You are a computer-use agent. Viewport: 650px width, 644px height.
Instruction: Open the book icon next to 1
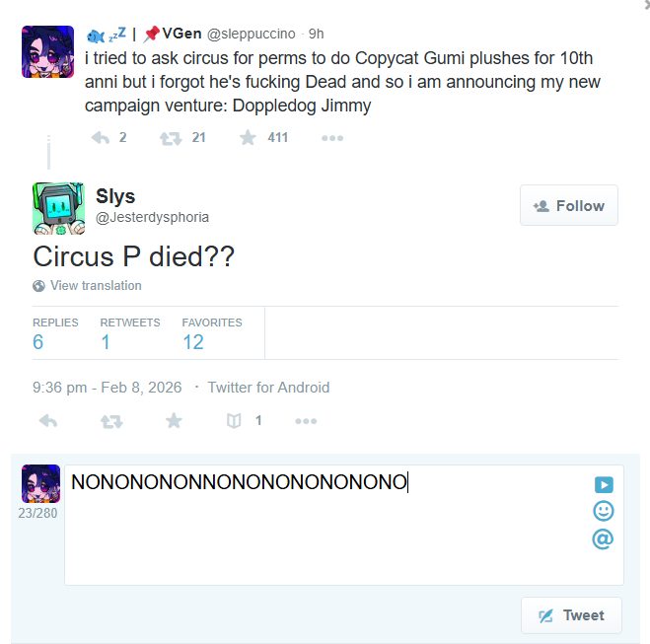pos(234,421)
